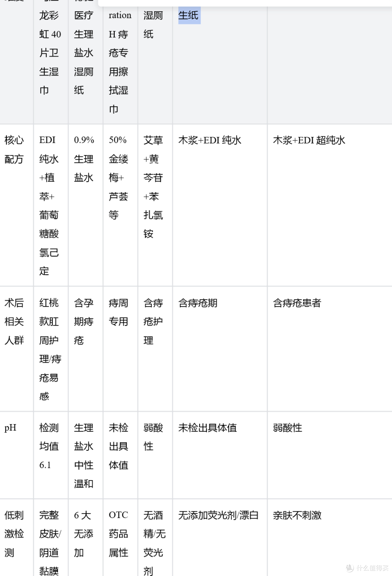Click the 'EDI 纯水+植萃+葡萄糖酸氯己定' cell
This screenshot has width=392, height=576.
51,205
